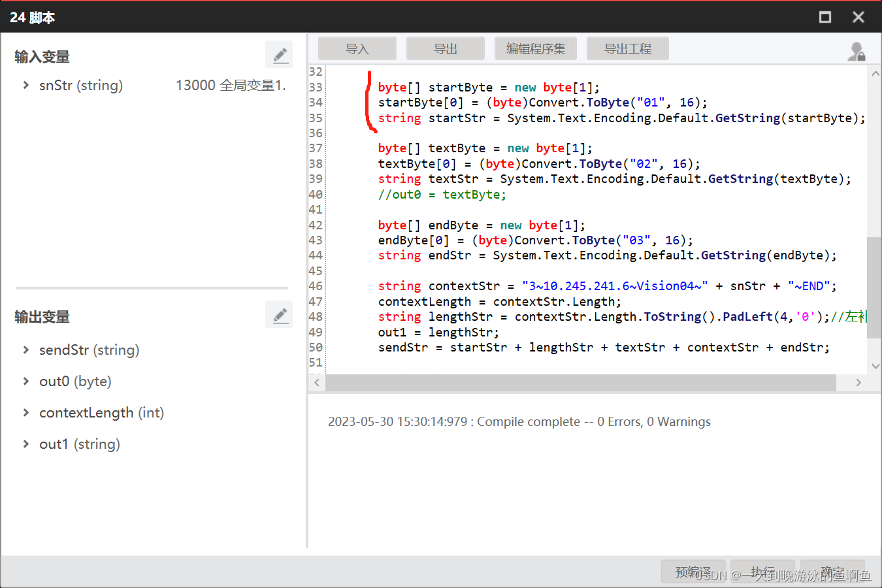Click the contextLength = contextStr.Length line

500,302
